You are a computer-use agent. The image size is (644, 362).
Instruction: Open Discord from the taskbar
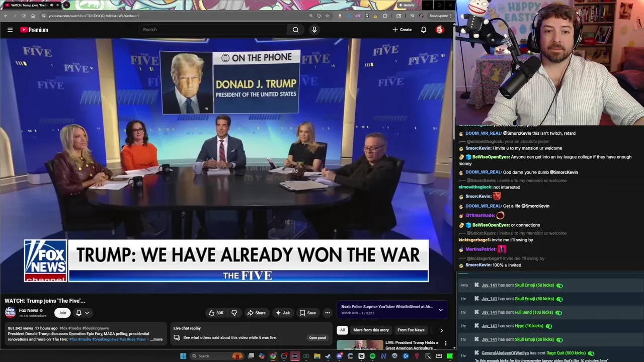[x=339, y=356]
